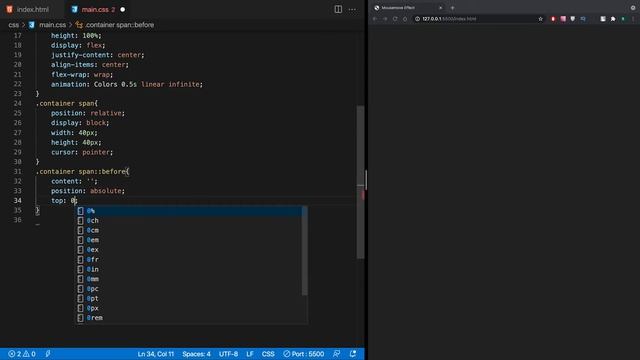Go back in the browser
640x360 pixels.
pyautogui.click(x=375, y=19)
